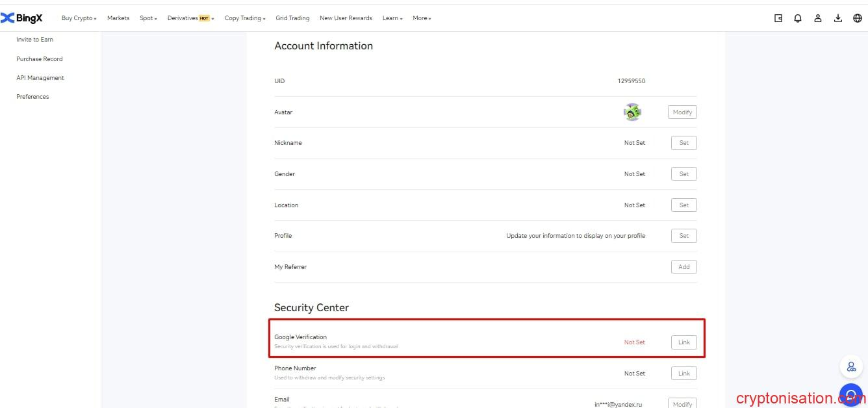Click the BingX logo

(x=22, y=18)
